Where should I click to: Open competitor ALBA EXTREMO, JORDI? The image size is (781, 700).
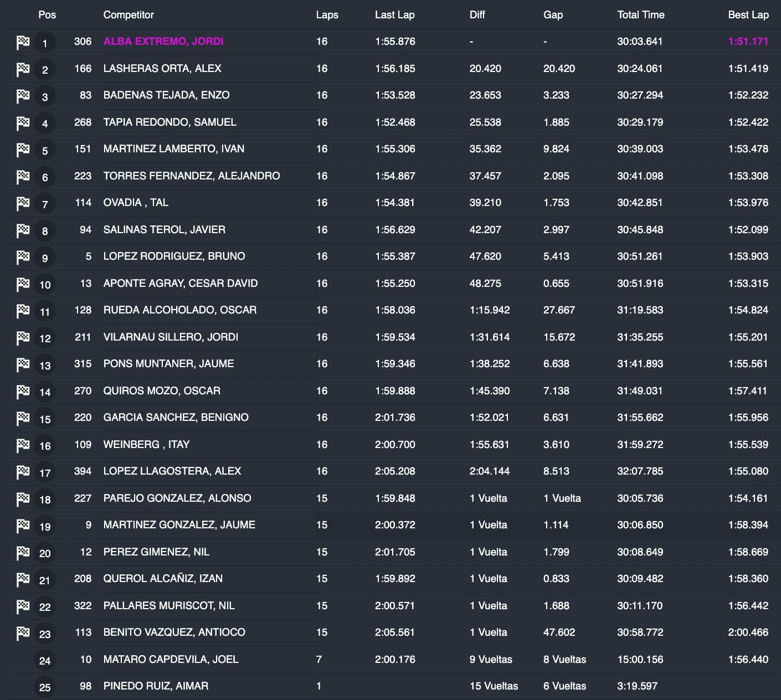click(163, 42)
